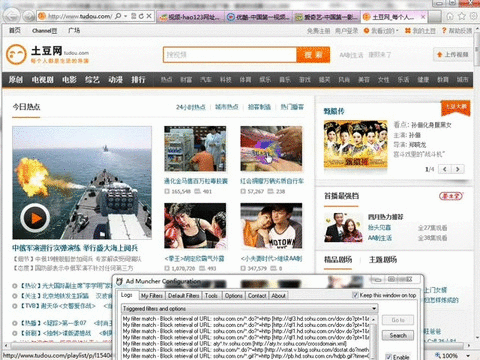Image resolution: width=480 pixels, height=360 pixels.
Task: Switch to the hao123 browser tab
Action: pyautogui.click(x=189, y=17)
